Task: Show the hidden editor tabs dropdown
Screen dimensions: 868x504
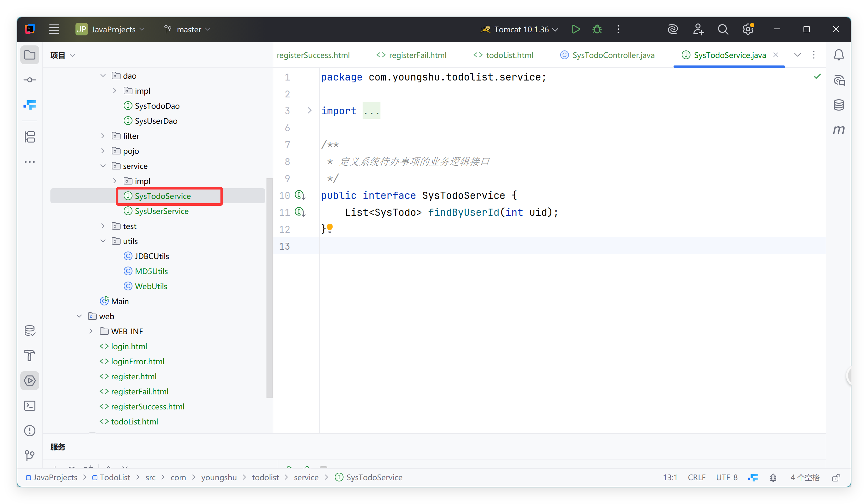Action: [x=797, y=55]
